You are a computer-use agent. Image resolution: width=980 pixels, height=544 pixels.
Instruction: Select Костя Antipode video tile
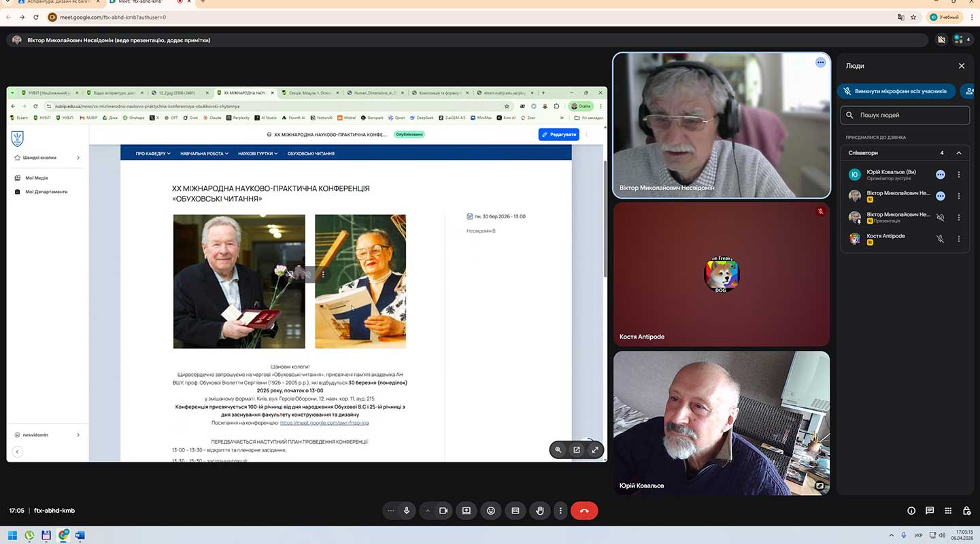[x=721, y=274]
